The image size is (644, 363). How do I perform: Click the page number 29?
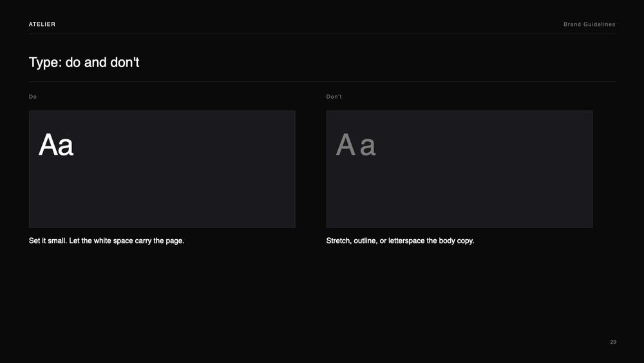(x=613, y=342)
